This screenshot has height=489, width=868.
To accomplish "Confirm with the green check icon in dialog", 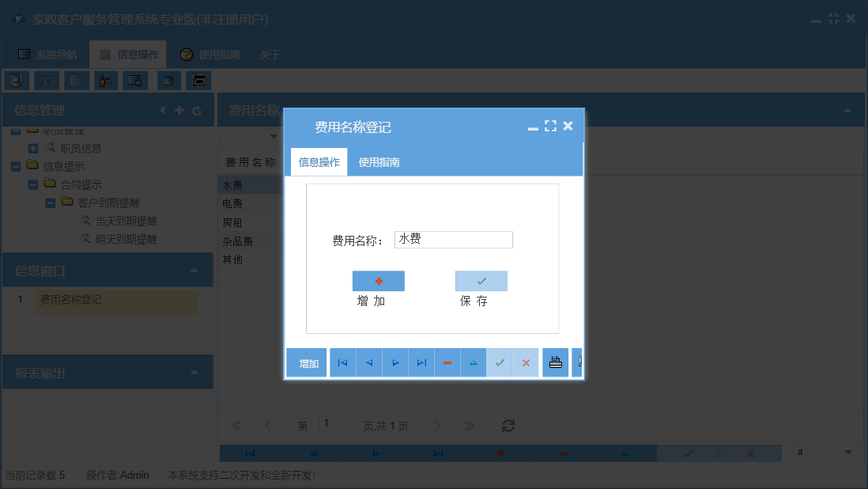I will (x=499, y=362).
